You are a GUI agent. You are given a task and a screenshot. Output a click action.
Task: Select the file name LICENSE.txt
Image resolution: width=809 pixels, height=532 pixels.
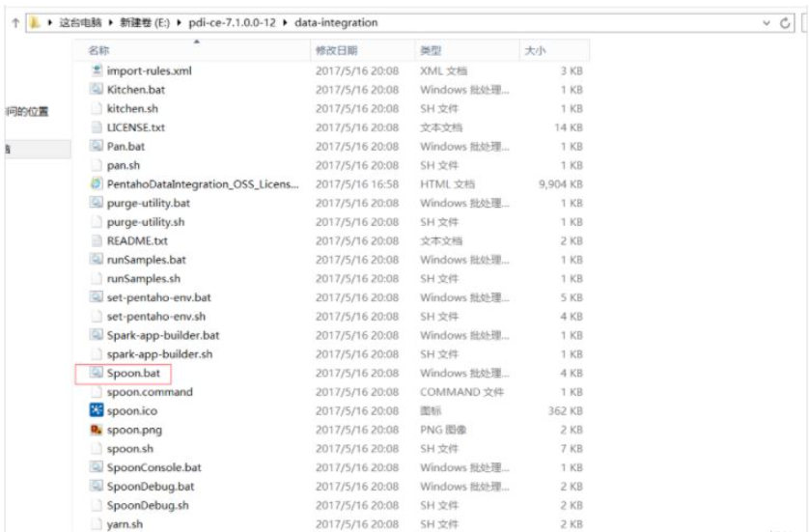[136, 127]
